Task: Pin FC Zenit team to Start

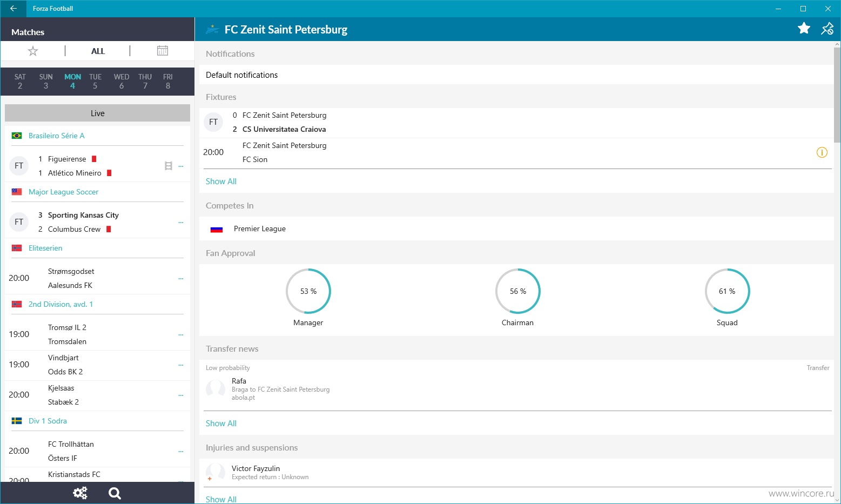Action: (827, 29)
